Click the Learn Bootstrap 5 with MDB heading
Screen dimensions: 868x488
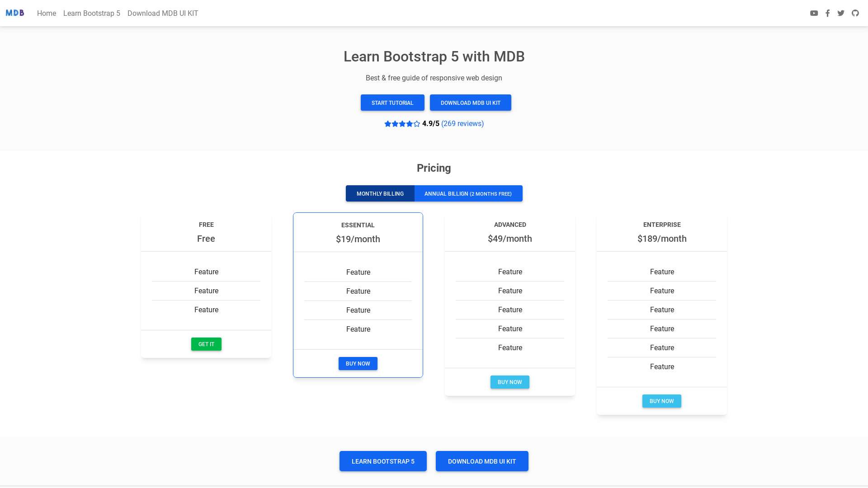coord(434,56)
